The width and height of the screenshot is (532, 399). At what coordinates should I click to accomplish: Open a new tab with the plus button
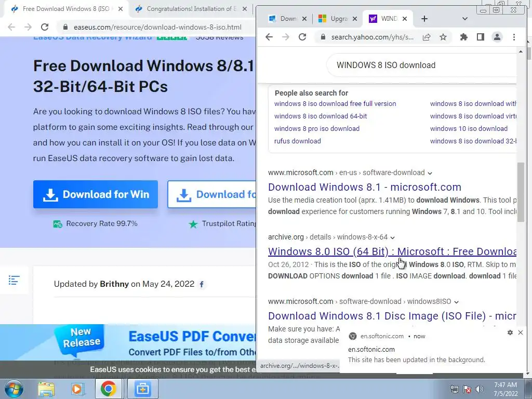tap(424, 19)
